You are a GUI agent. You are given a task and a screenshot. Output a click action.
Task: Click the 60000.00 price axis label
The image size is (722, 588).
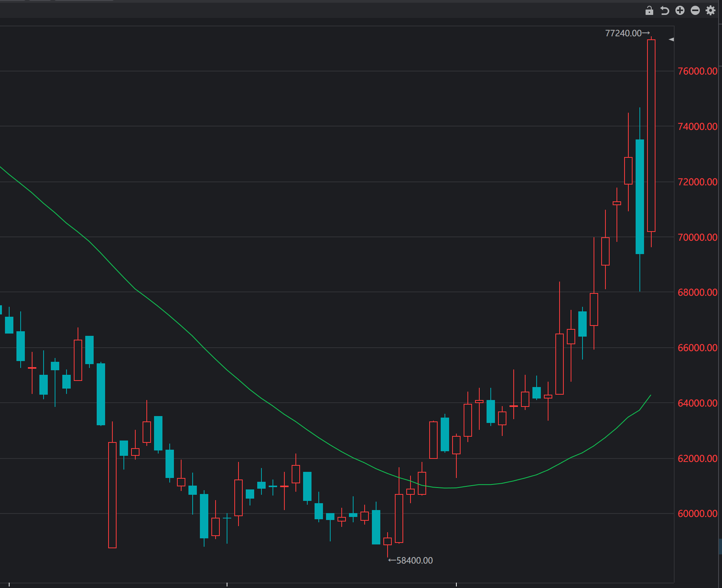698,513
